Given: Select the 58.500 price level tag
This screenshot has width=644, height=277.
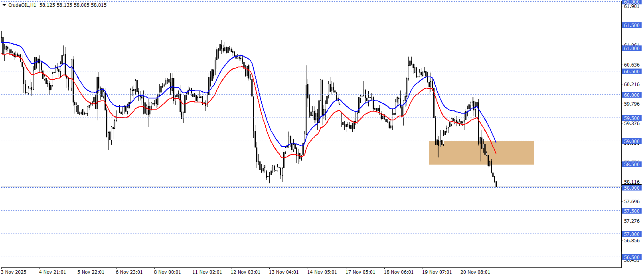Looking at the screenshot, I should (631, 164).
